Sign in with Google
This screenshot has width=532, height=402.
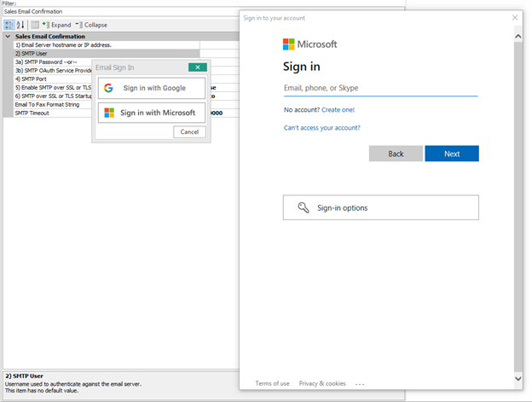[152, 88]
